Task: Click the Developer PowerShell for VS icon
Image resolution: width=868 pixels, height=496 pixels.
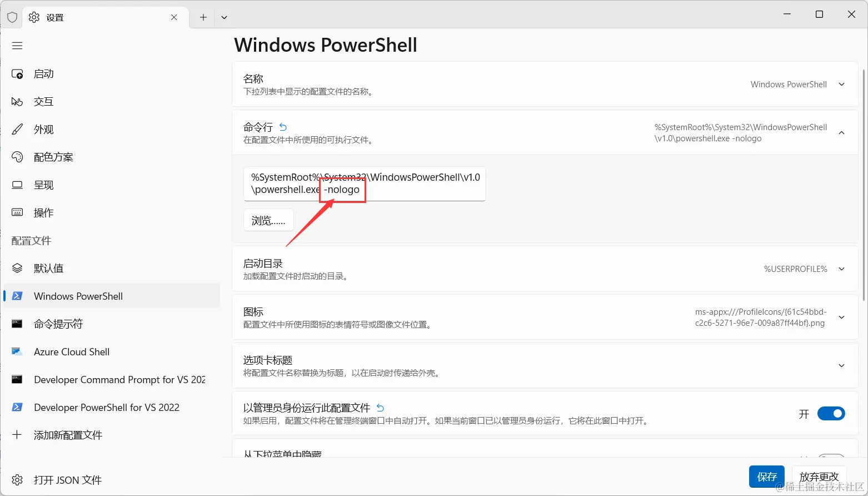Action: click(x=17, y=407)
